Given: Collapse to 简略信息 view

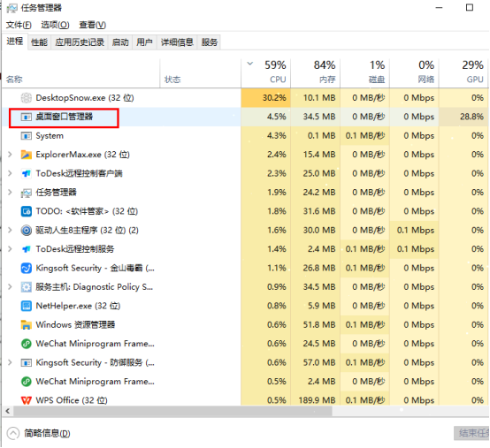Looking at the screenshot, I should pyautogui.click(x=38, y=433).
